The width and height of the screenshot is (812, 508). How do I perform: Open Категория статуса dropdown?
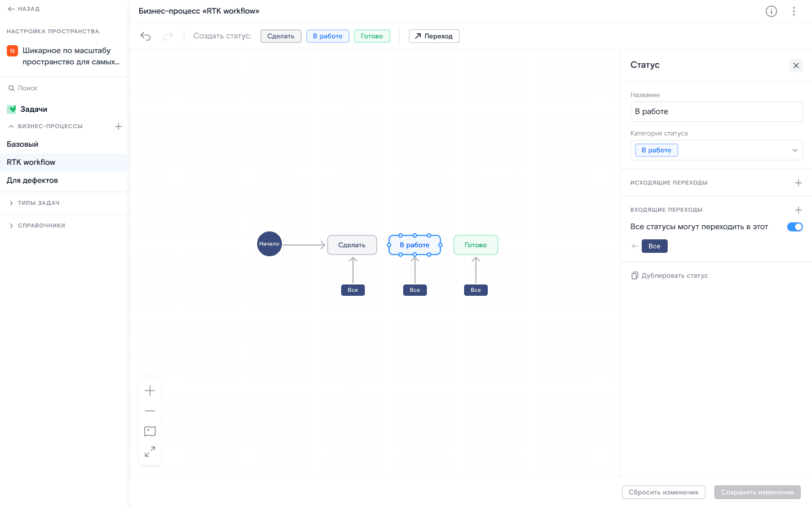717,150
